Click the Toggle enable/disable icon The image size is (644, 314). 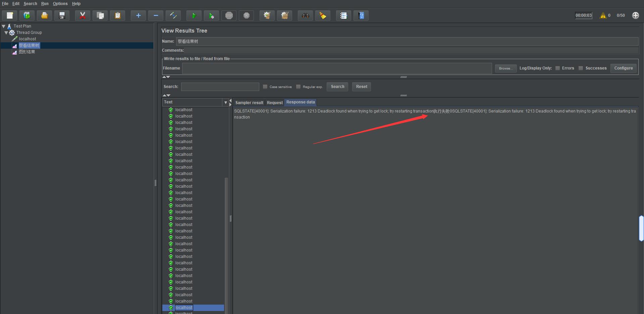click(173, 15)
